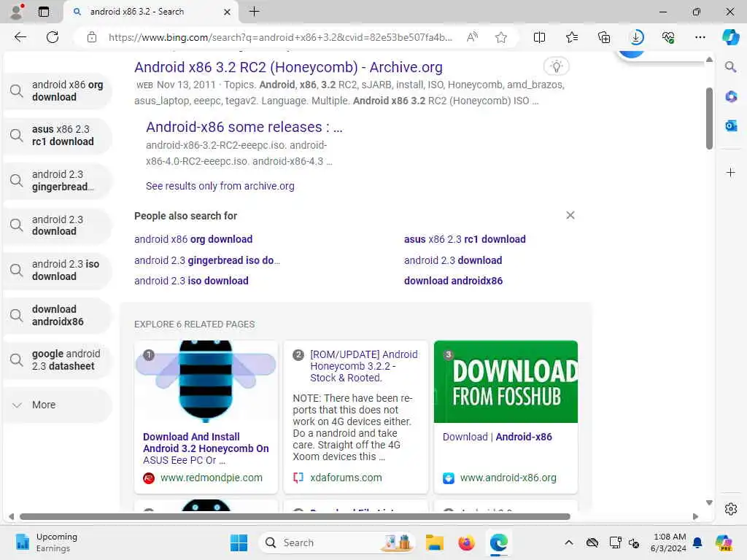Select sidebar suggestion google android 2.3 datasheet

(57, 360)
